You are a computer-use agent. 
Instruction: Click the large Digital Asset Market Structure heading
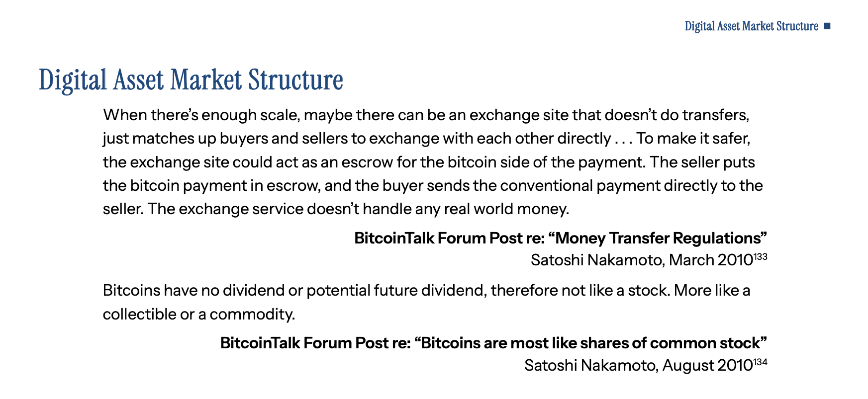click(x=191, y=80)
